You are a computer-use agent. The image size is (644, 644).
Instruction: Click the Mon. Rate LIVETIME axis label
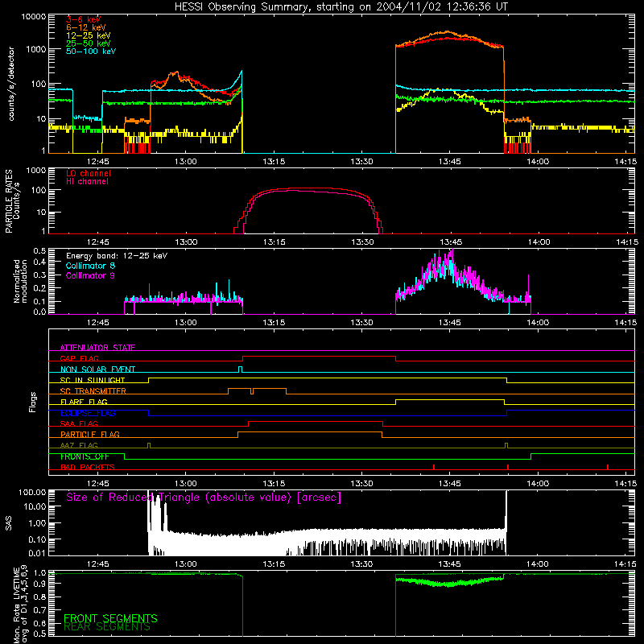tap(20, 605)
